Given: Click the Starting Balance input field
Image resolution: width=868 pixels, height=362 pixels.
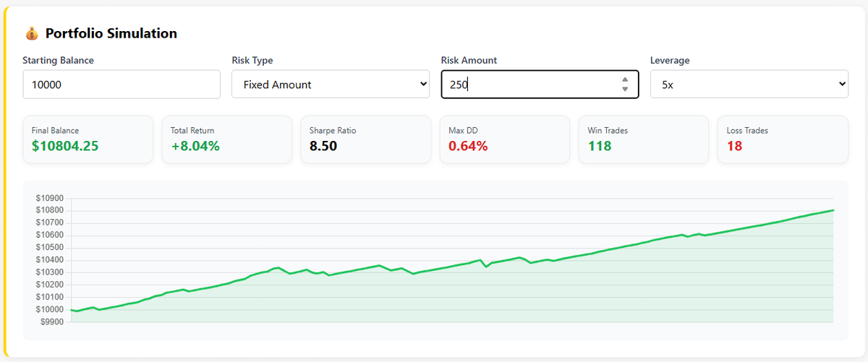Looking at the screenshot, I should tap(122, 85).
